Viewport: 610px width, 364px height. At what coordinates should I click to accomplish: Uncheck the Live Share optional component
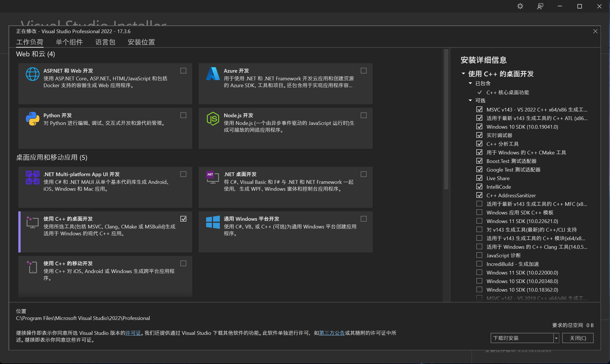pyautogui.click(x=479, y=178)
